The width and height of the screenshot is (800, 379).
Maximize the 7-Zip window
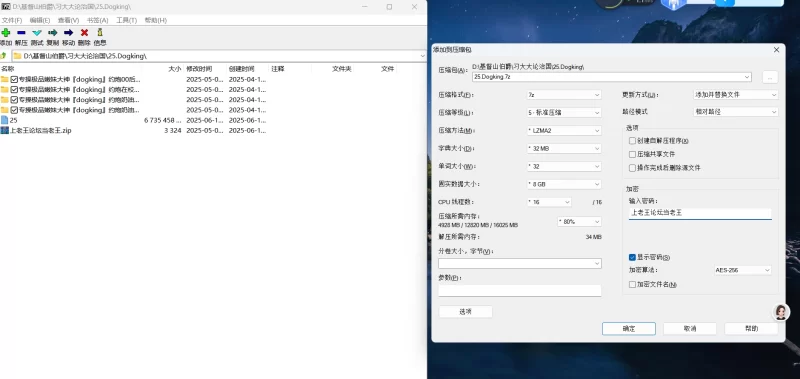(389, 7)
